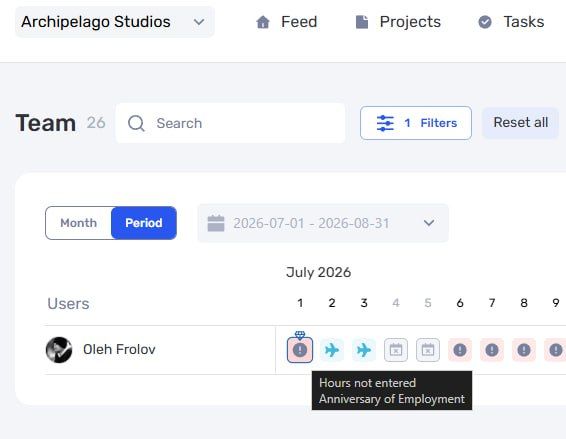Click the July 4 day-off calendar icon

tap(396, 350)
